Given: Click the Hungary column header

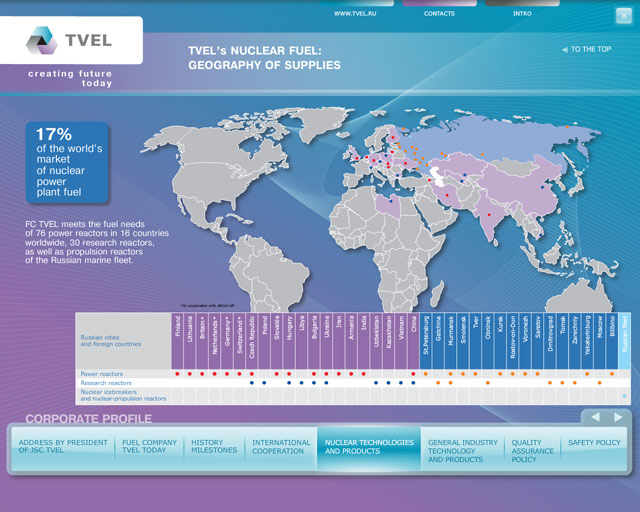Looking at the screenshot, I should point(289,341).
